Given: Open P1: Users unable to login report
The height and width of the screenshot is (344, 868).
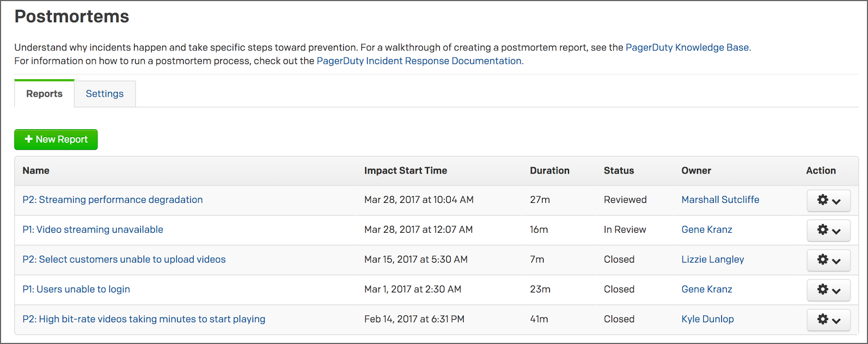Looking at the screenshot, I should [x=76, y=289].
